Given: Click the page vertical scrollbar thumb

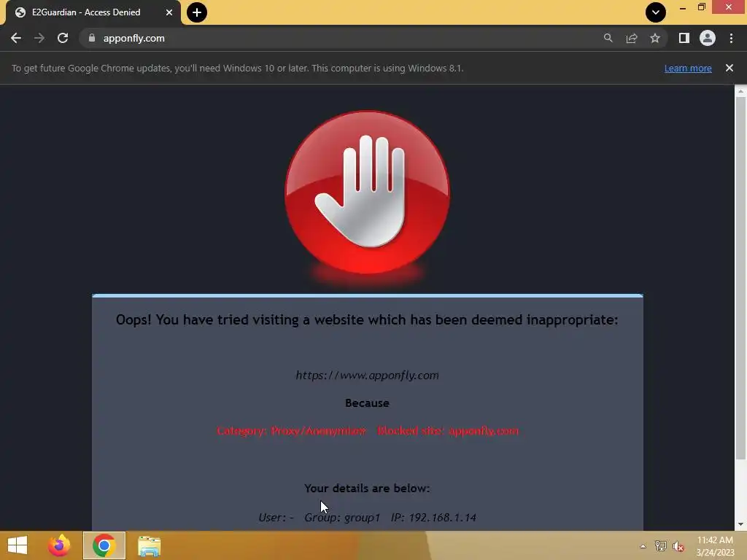Looking at the screenshot, I should (x=740, y=279).
